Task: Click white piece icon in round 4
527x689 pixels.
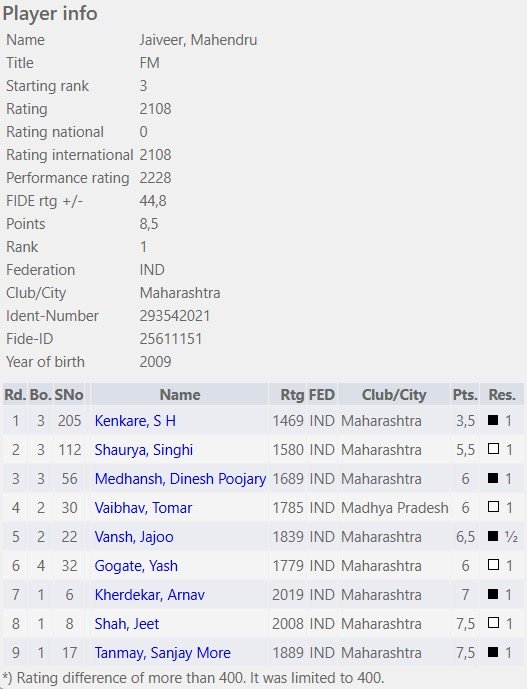Action: point(493,507)
